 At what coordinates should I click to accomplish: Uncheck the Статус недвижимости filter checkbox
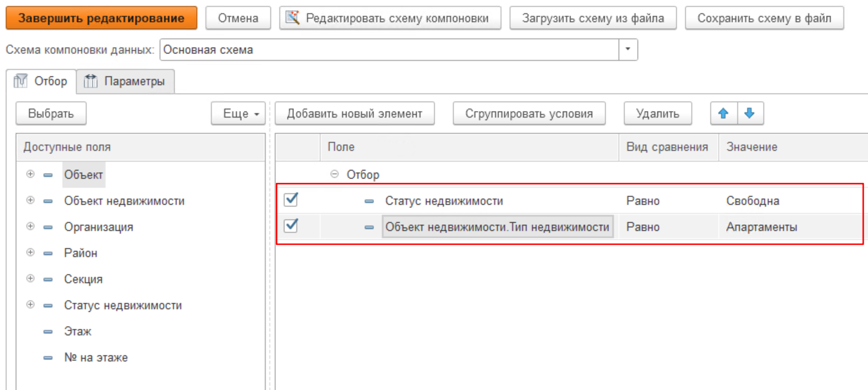coord(291,200)
